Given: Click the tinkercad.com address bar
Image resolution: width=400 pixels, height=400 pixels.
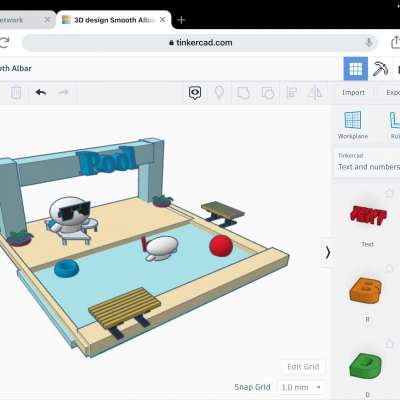Looking at the screenshot, I should [x=200, y=43].
